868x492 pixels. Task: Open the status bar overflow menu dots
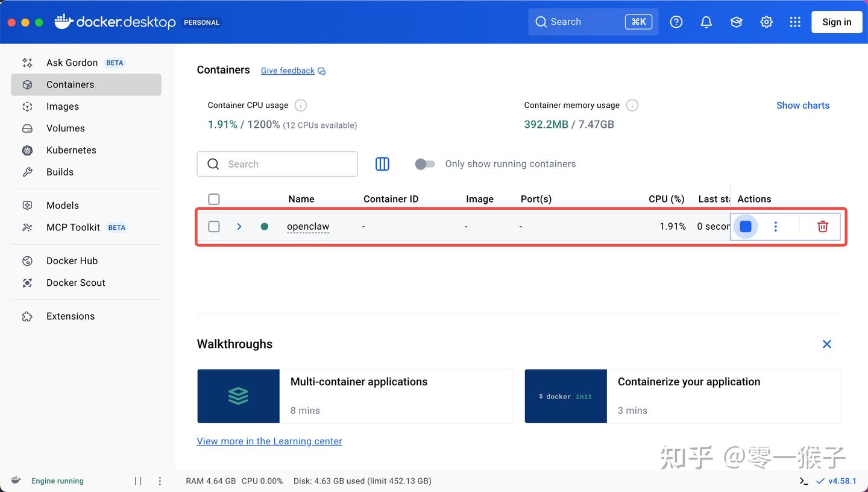[160, 481]
